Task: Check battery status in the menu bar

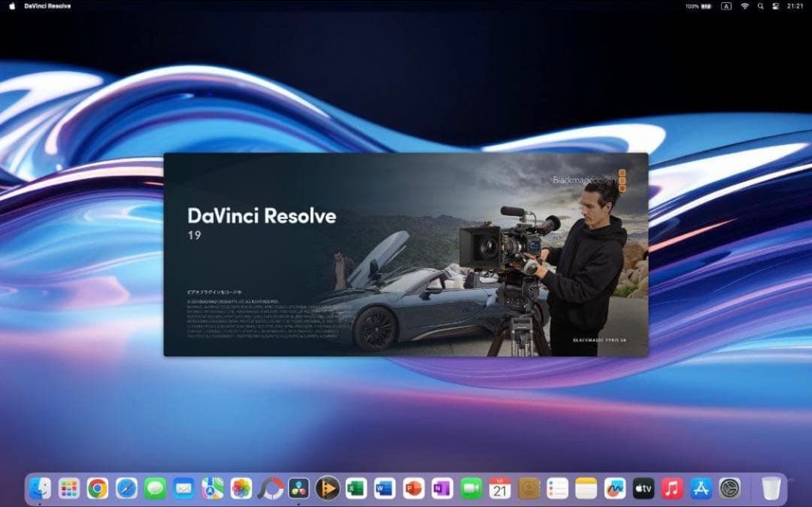Action: [698, 6]
